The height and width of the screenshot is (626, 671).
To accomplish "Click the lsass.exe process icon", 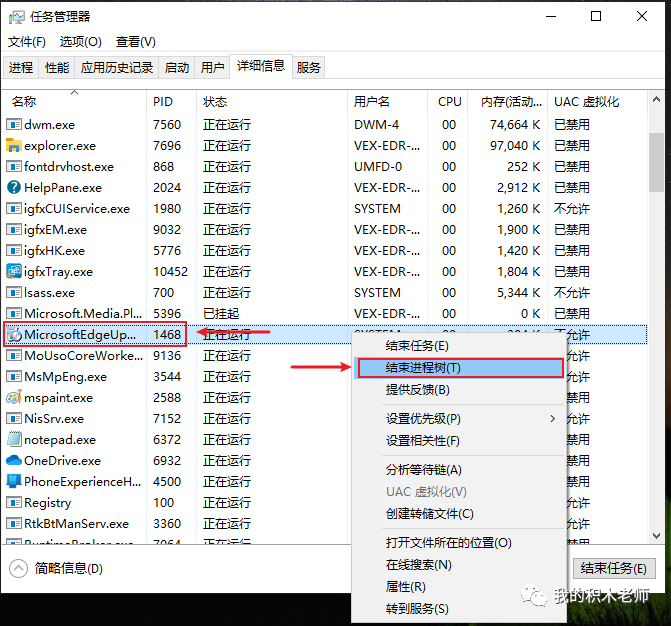I will (x=14, y=292).
